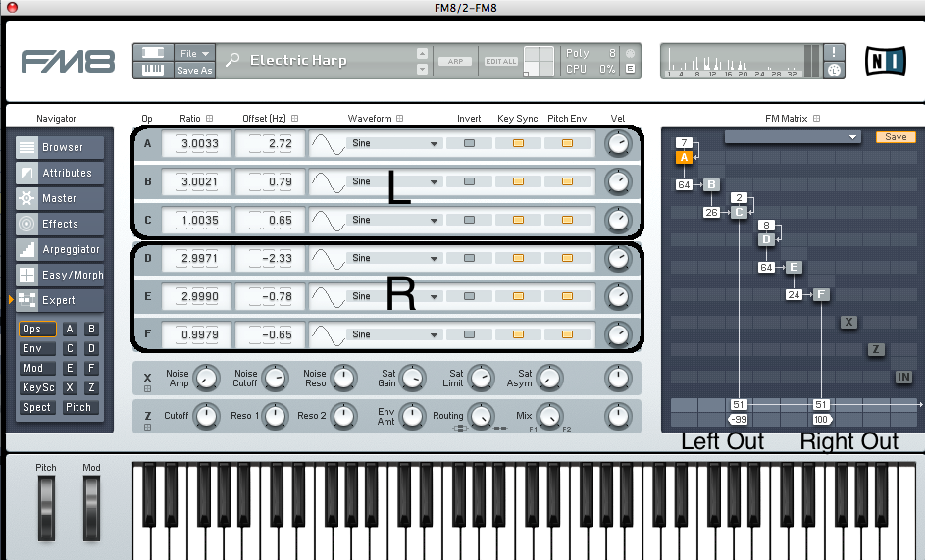Click the preset search magnifier icon

232,60
